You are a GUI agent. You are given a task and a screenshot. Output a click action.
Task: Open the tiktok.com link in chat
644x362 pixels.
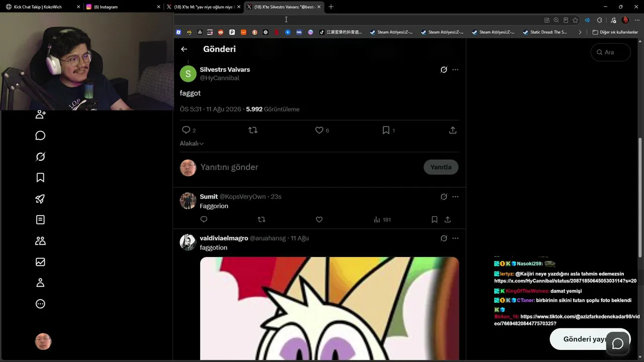point(567,320)
